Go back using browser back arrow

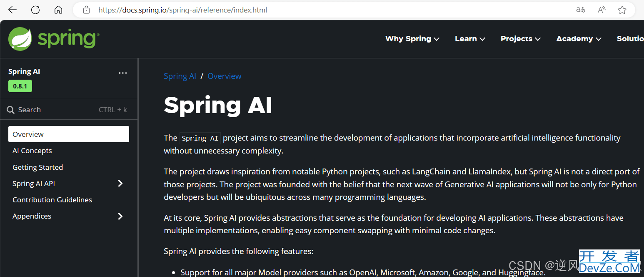pyautogui.click(x=12, y=10)
